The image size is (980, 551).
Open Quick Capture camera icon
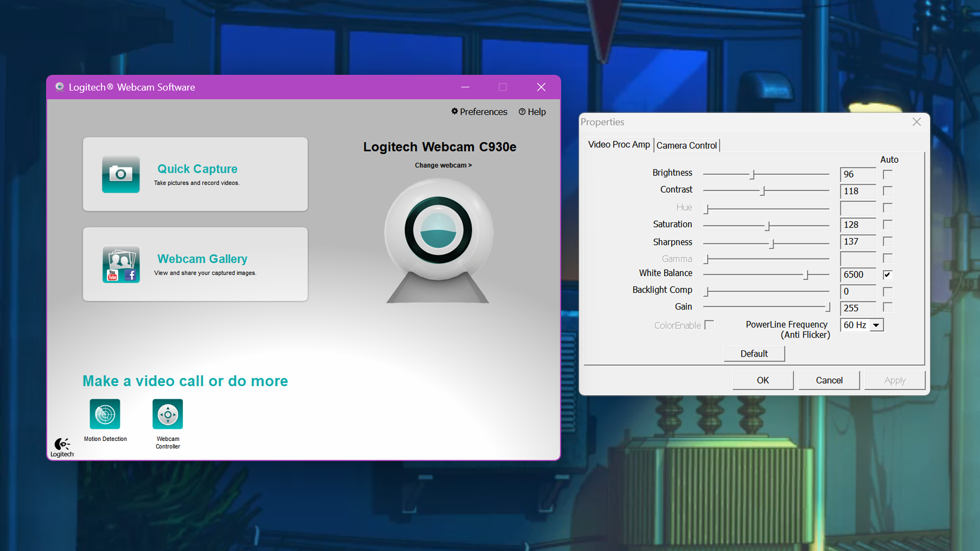pyautogui.click(x=120, y=174)
